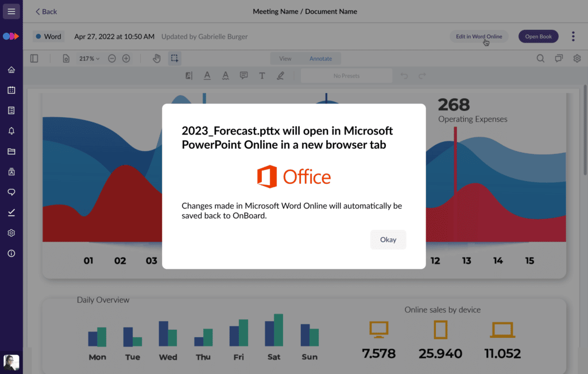Select the comment note annotation tool
Image resolution: width=588 pixels, height=374 pixels.
243,75
